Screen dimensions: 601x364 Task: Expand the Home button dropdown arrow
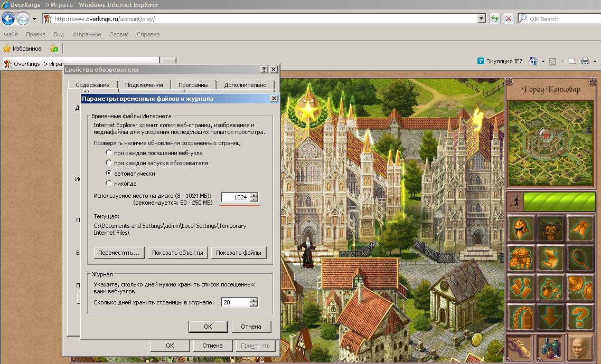tap(543, 61)
